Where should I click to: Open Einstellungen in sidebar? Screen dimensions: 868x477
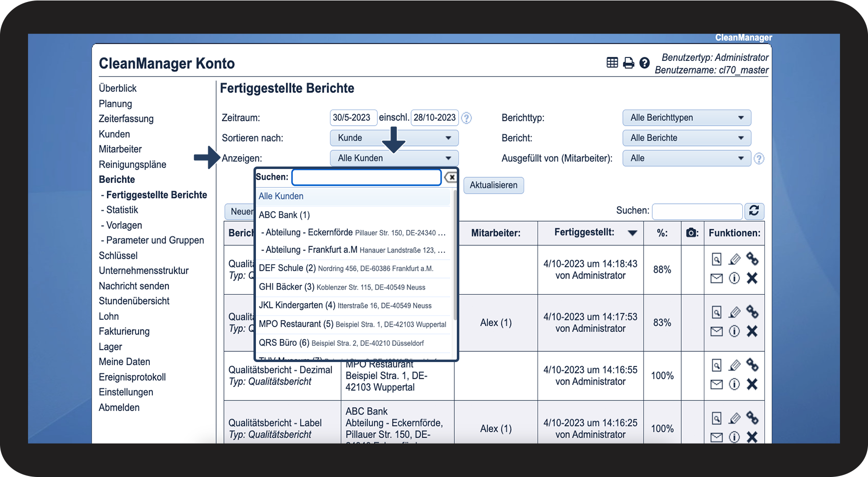pyautogui.click(x=126, y=393)
